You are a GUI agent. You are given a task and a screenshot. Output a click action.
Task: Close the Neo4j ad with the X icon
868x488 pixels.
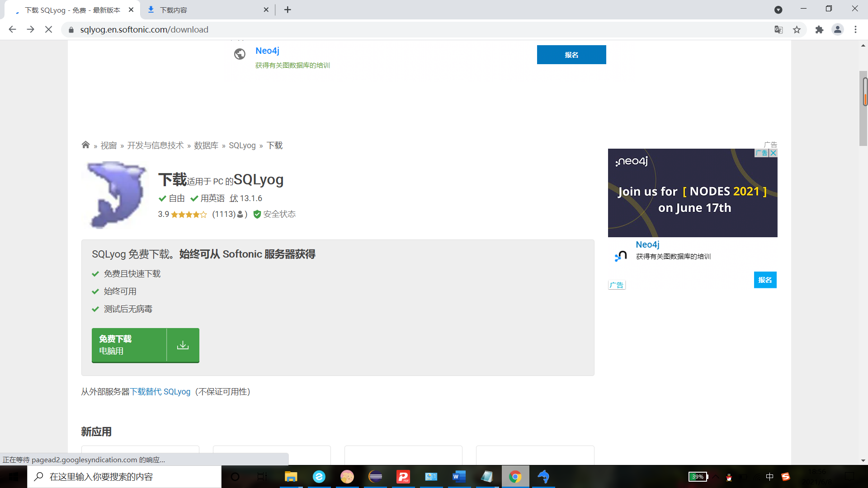pos(774,153)
